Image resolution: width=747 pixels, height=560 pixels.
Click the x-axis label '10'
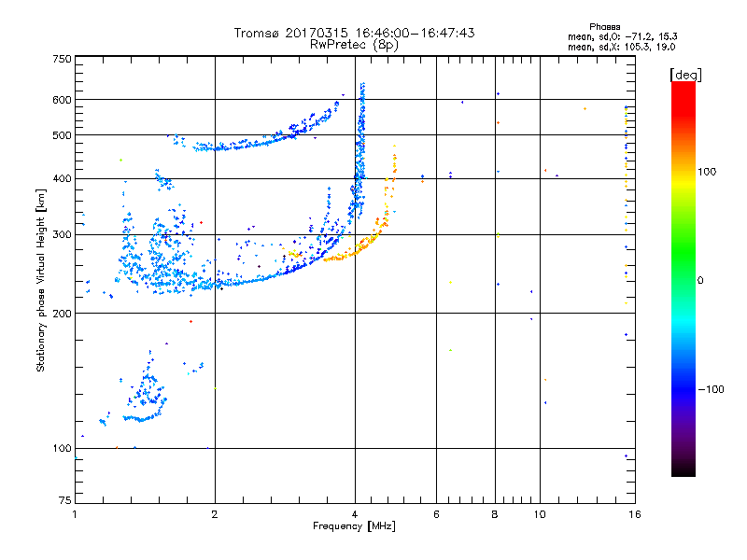tap(540, 514)
